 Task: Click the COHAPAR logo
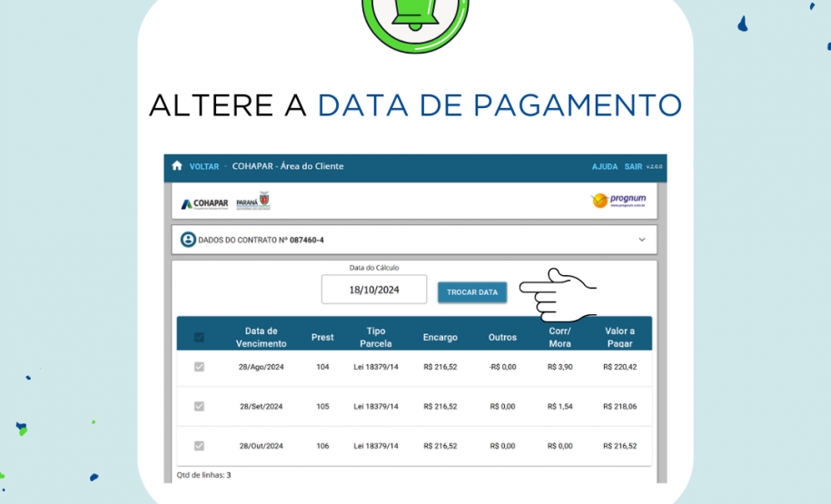point(204,203)
